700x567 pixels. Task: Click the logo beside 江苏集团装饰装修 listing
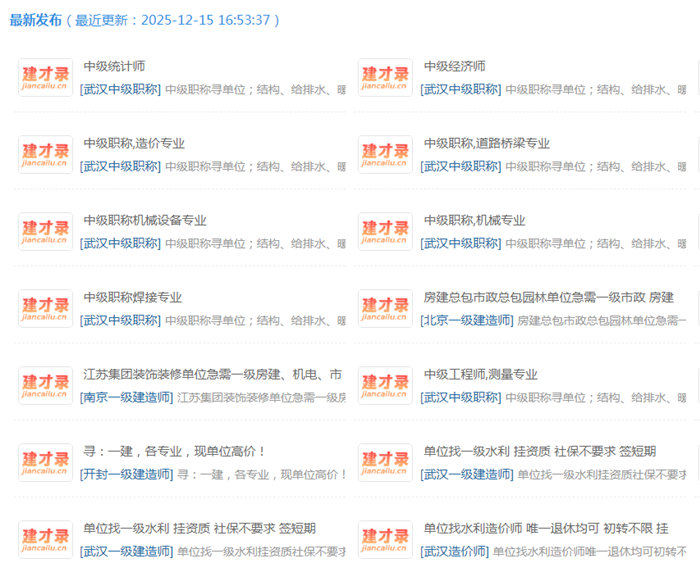pos(45,386)
